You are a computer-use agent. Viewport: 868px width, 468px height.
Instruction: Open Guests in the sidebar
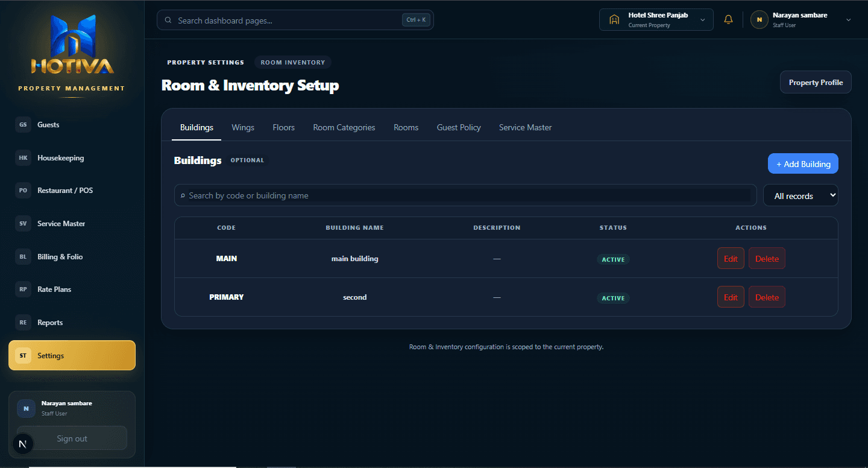72,125
